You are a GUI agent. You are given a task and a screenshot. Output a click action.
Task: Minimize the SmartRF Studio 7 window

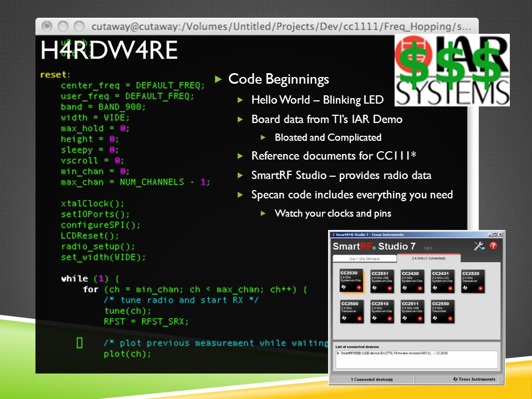pyautogui.click(x=490, y=235)
